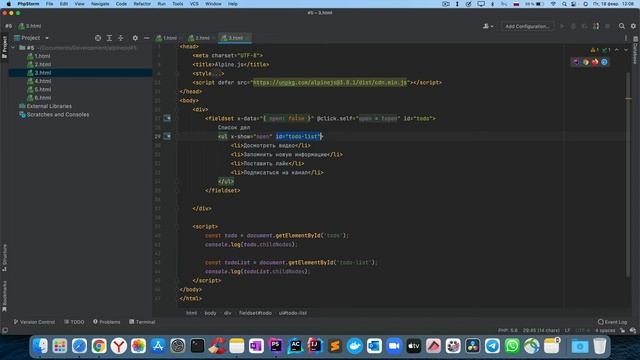The height and width of the screenshot is (360, 640).
Task: Open the Database tool window
Action: 636,51
